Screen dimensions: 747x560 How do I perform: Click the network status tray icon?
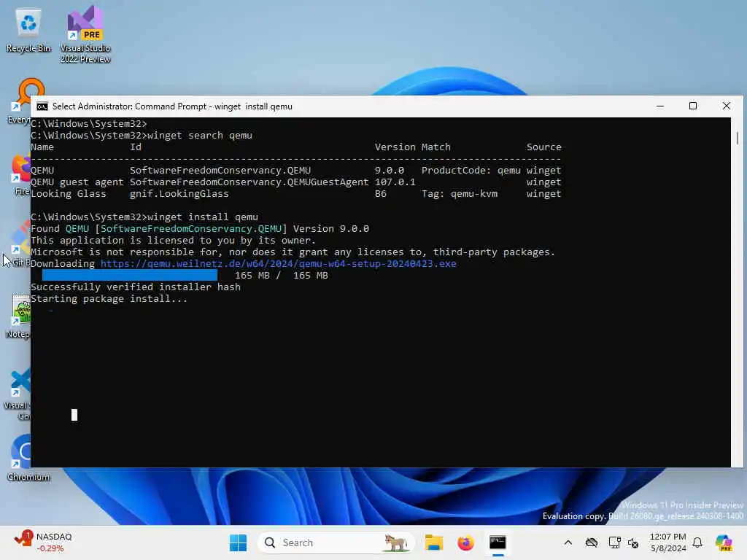coord(614,542)
